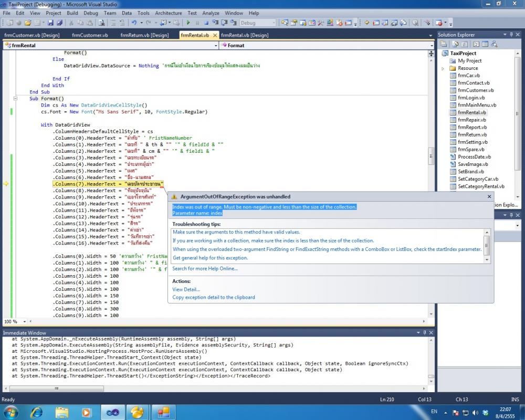The image size is (525, 420).
Task: Click Visual Studio infinity icon on taskbar
Action: [x=112, y=412]
